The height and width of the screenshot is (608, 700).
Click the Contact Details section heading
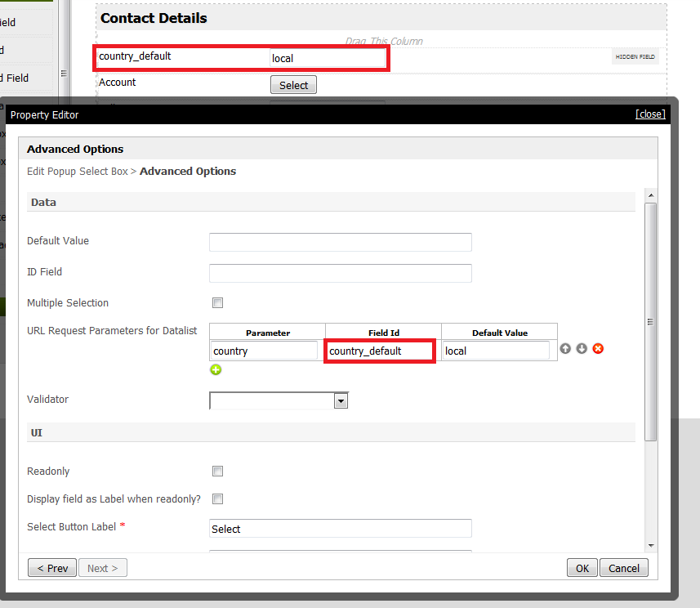(x=154, y=18)
